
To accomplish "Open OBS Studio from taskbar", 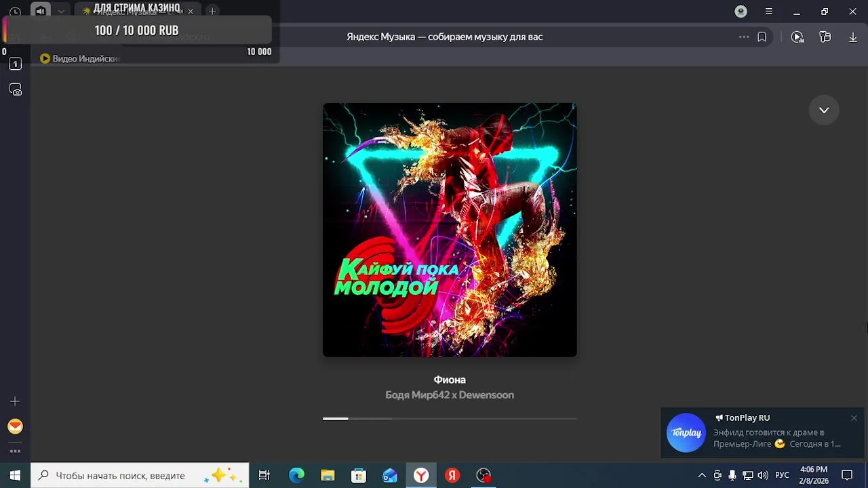I will (484, 475).
